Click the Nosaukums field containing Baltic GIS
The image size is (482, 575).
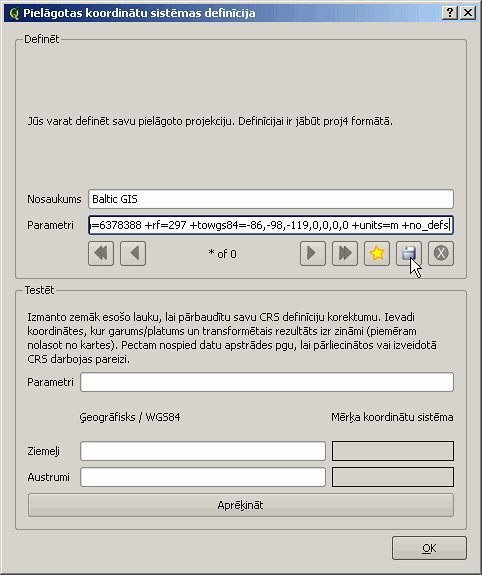pyautogui.click(x=271, y=199)
